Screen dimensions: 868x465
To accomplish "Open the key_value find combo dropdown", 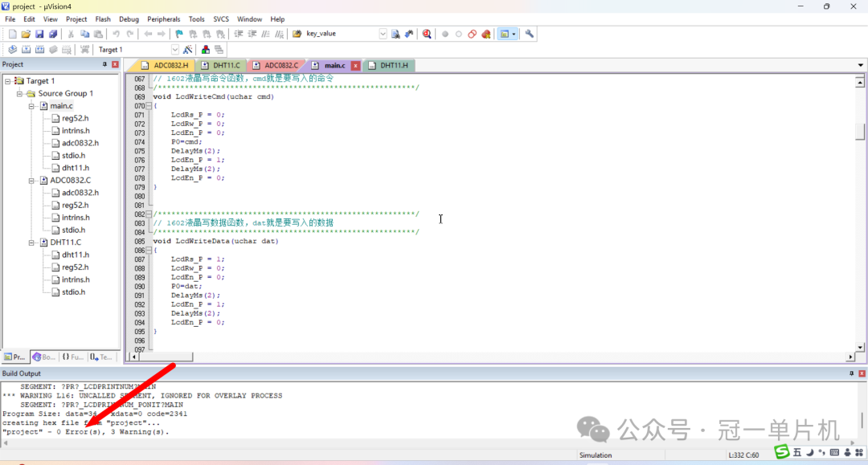I will [383, 34].
